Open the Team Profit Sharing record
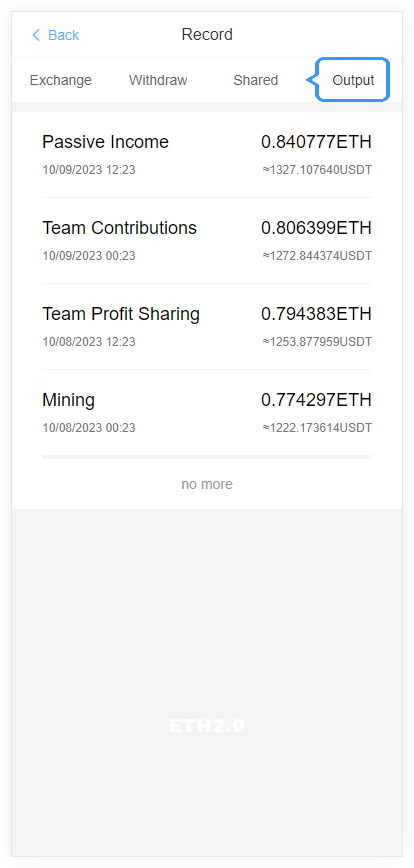This screenshot has height=868, width=414. pos(207,327)
